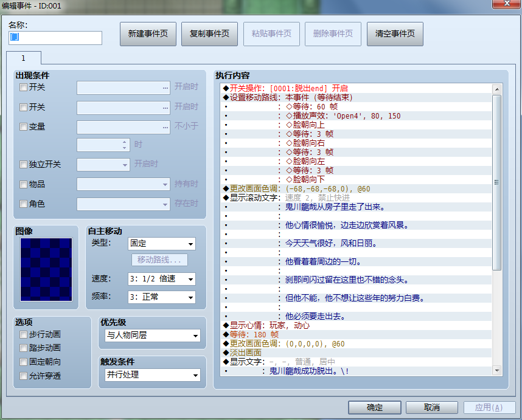Screen dimensions: 522x420
Task: Check the 物品 condition checkbox
Action: [x=23, y=184]
